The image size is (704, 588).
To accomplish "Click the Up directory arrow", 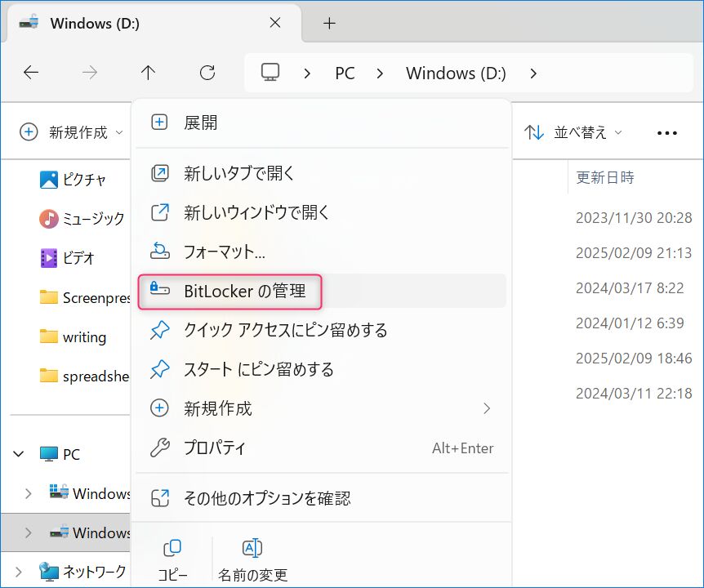I will point(148,73).
